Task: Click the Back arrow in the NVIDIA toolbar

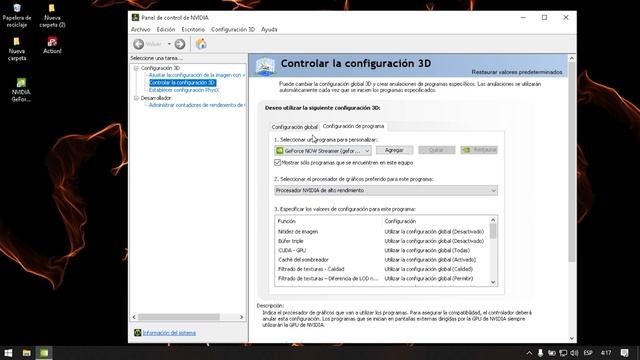Action: point(139,44)
